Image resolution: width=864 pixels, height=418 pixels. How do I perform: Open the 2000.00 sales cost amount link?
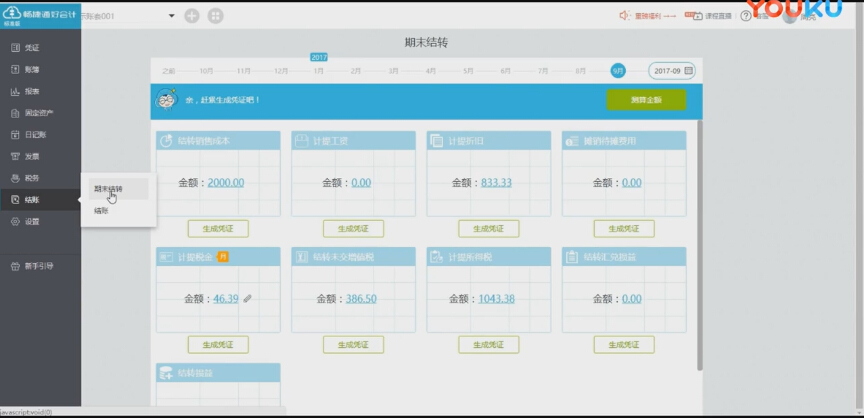(x=225, y=183)
